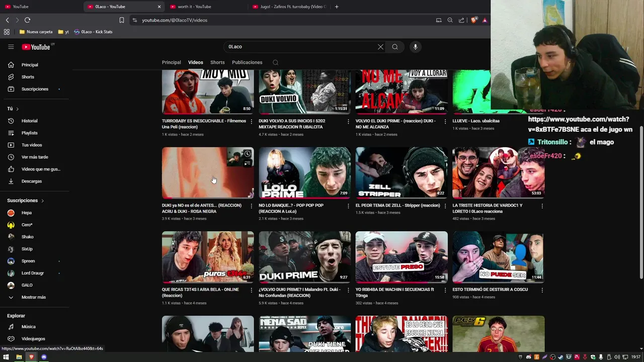Add ROSA NEGRA video to Watch Later
The width and height of the screenshot is (644, 362).
pos(247,154)
